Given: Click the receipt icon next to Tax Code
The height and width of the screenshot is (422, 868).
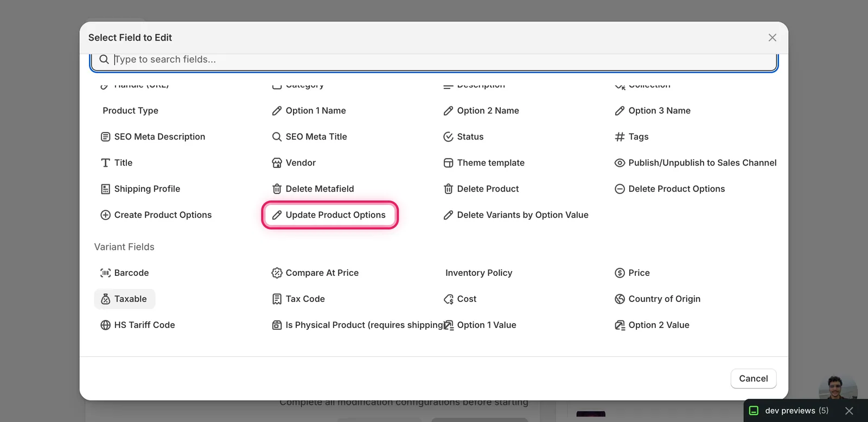Looking at the screenshot, I should (x=277, y=299).
